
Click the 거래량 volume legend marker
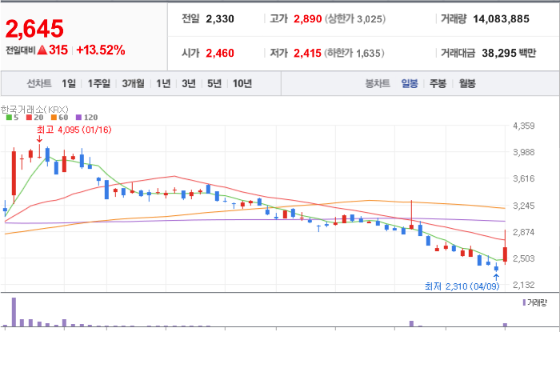[524, 302]
